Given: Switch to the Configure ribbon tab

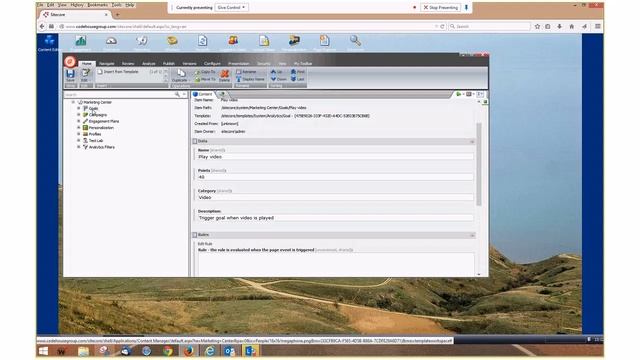Looking at the screenshot, I should (x=212, y=64).
